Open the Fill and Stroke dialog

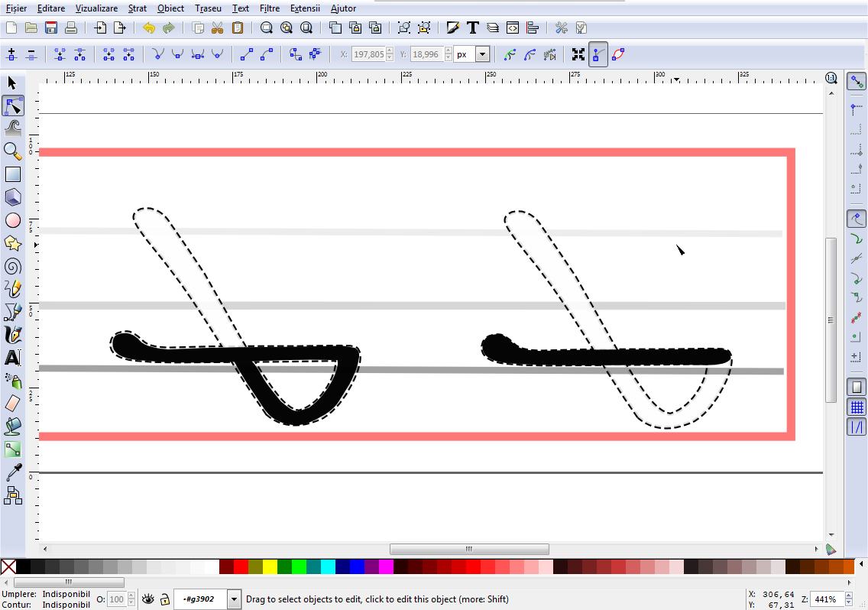[453, 28]
